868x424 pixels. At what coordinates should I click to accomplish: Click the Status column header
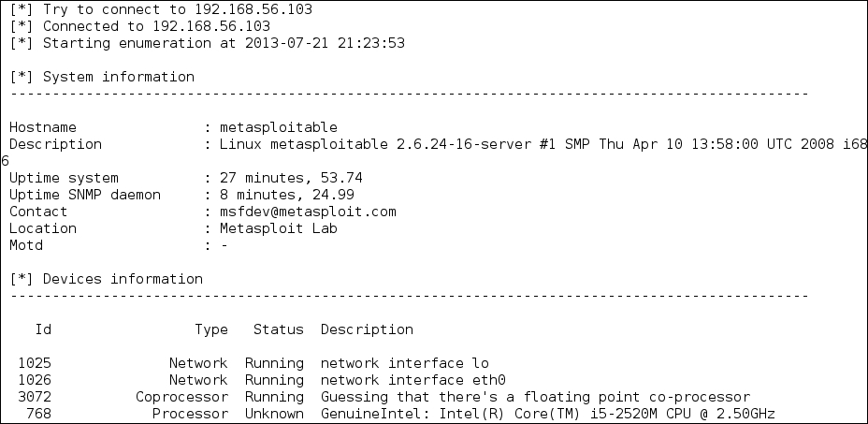click(278, 329)
